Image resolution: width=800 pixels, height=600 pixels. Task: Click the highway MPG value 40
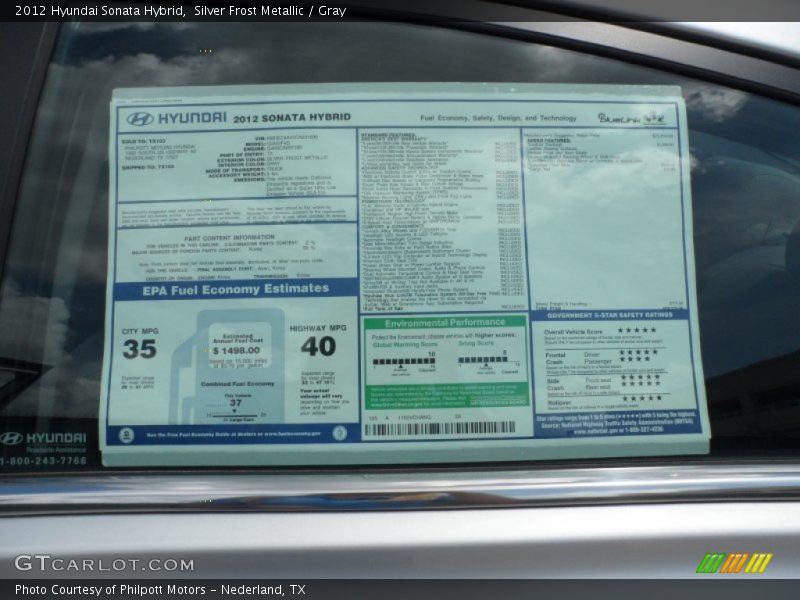[x=318, y=346]
